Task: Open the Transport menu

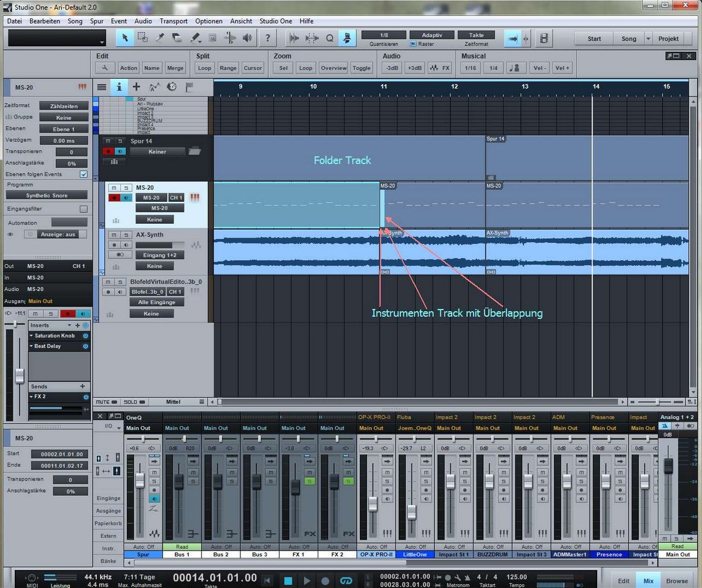Action: (174, 21)
